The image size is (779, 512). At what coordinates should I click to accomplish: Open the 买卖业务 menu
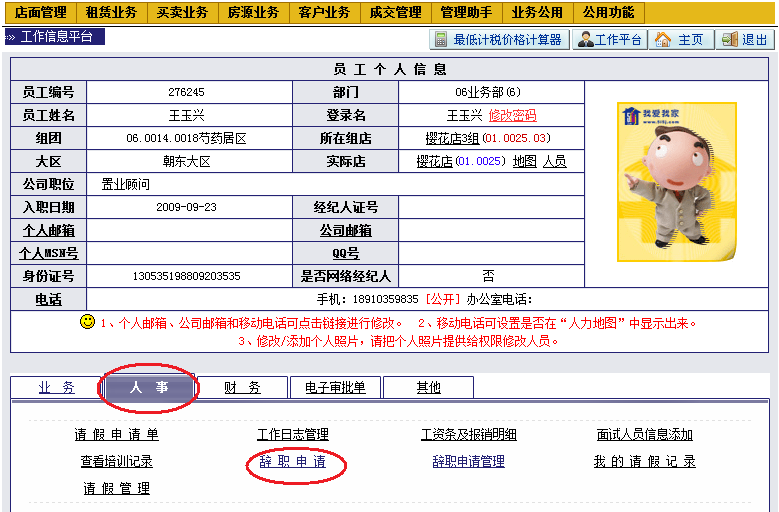(x=182, y=12)
